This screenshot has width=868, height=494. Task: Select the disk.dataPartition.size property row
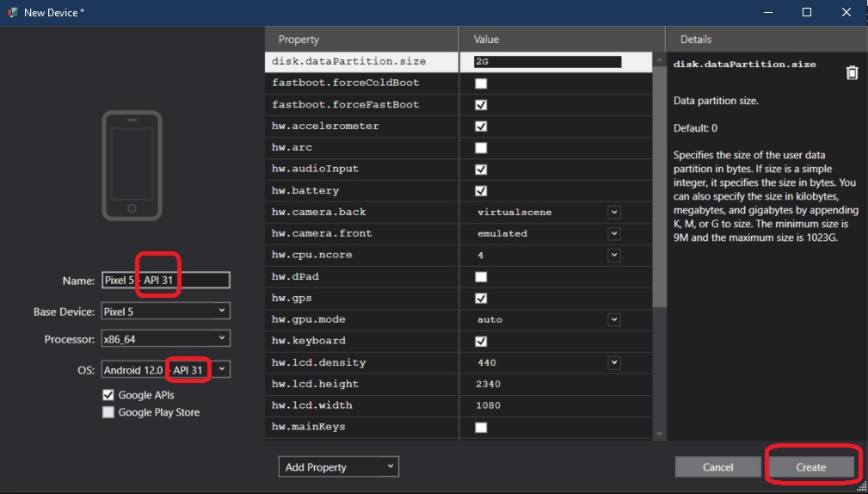click(459, 61)
